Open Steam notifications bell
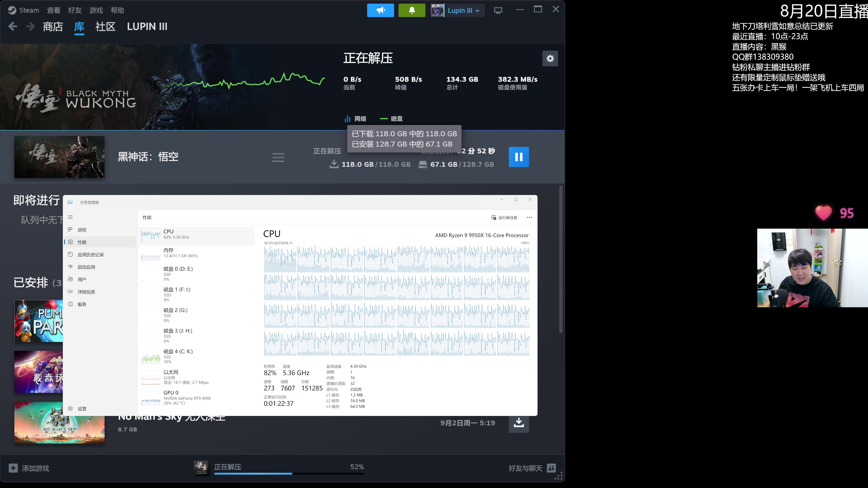 (411, 10)
